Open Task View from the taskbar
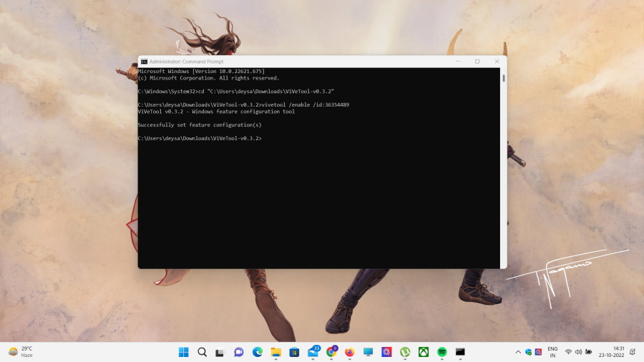The height and width of the screenshot is (362, 644). click(220, 352)
